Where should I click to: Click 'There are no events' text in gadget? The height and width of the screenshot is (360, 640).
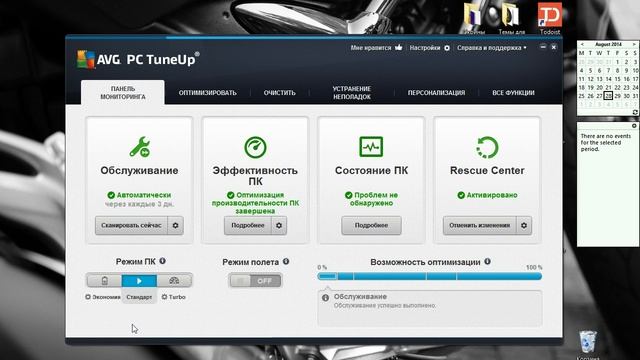click(606, 142)
